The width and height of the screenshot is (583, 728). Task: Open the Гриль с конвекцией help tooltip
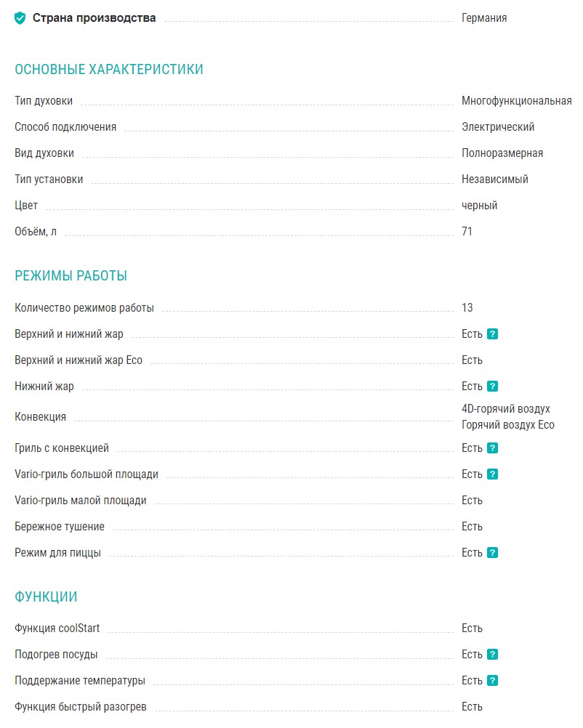point(492,448)
